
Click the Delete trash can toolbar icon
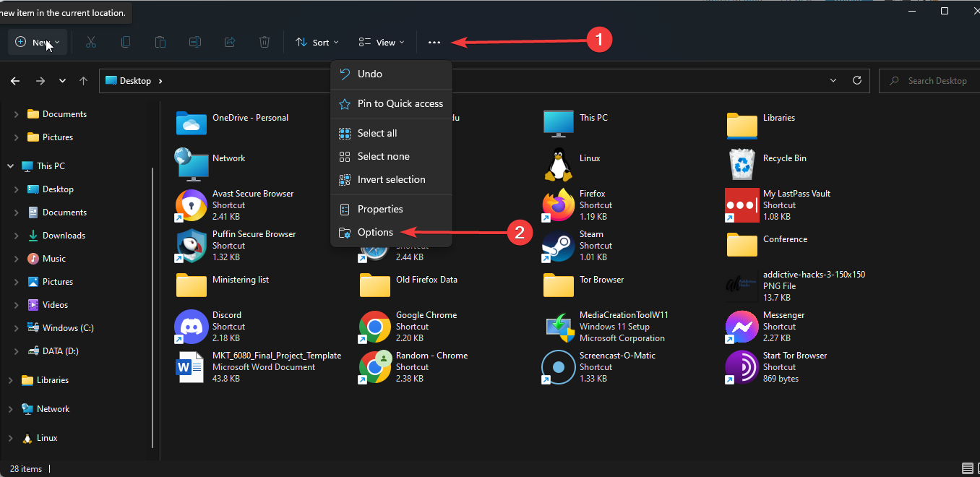tap(265, 43)
